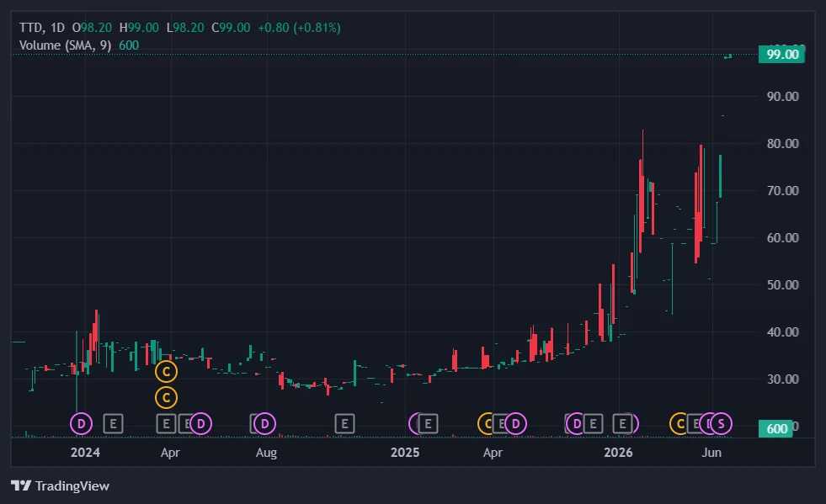
Task: Open the E earnings marker above 2026
Action: point(622,423)
